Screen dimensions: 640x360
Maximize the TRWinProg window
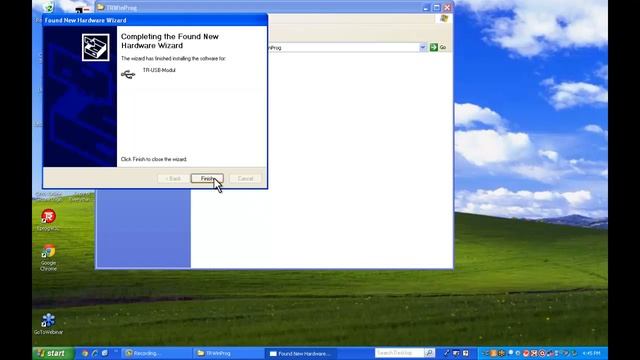pos(436,7)
